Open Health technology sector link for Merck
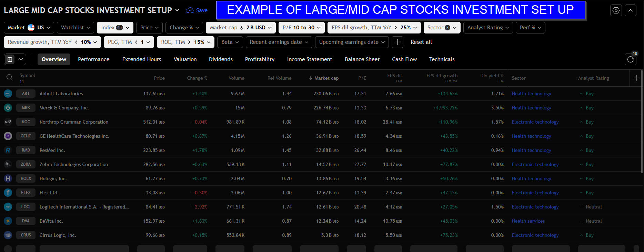The width and height of the screenshot is (644, 252). [x=531, y=108]
